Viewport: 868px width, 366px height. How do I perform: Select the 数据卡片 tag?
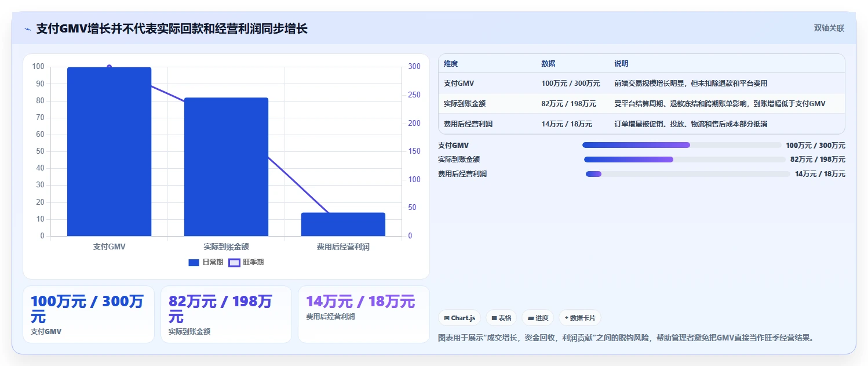click(580, 318)
